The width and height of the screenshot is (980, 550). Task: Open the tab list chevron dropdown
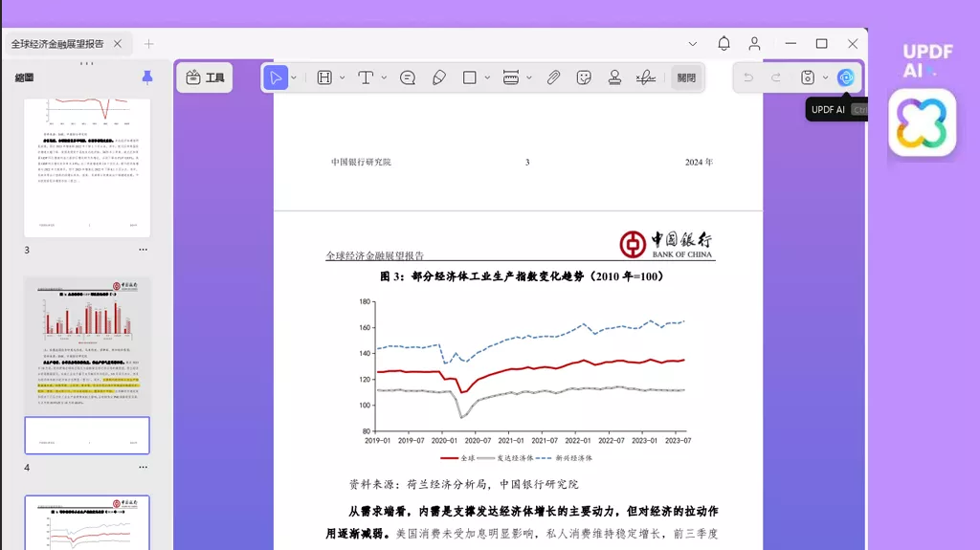(x=693, y=44)
